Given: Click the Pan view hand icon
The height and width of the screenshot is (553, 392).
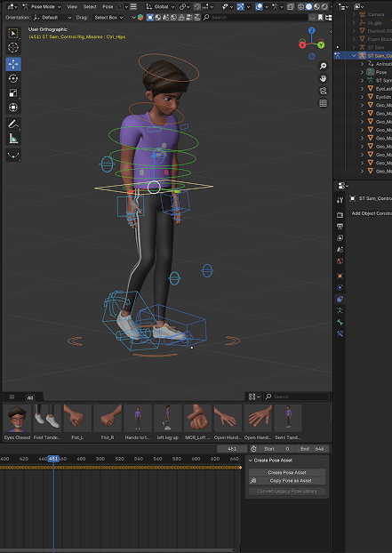Looking at the screenshot, I should [x=323, y=78].
